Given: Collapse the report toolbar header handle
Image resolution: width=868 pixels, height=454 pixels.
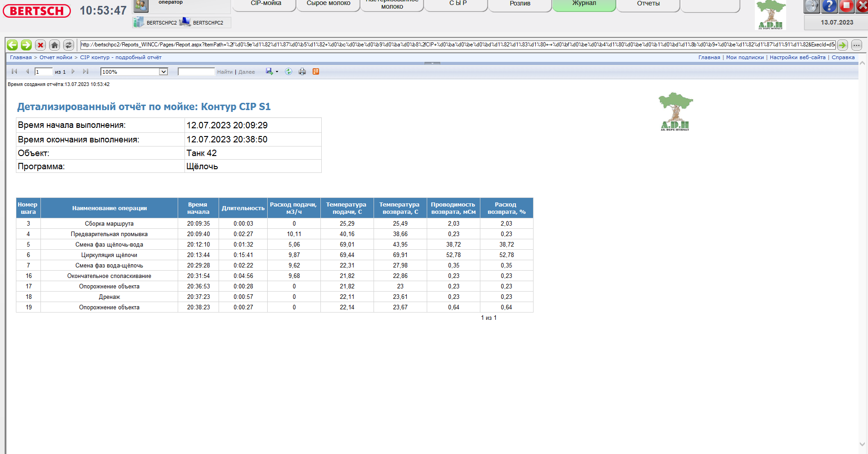Looking at the screenshot, I should [432, 63].
